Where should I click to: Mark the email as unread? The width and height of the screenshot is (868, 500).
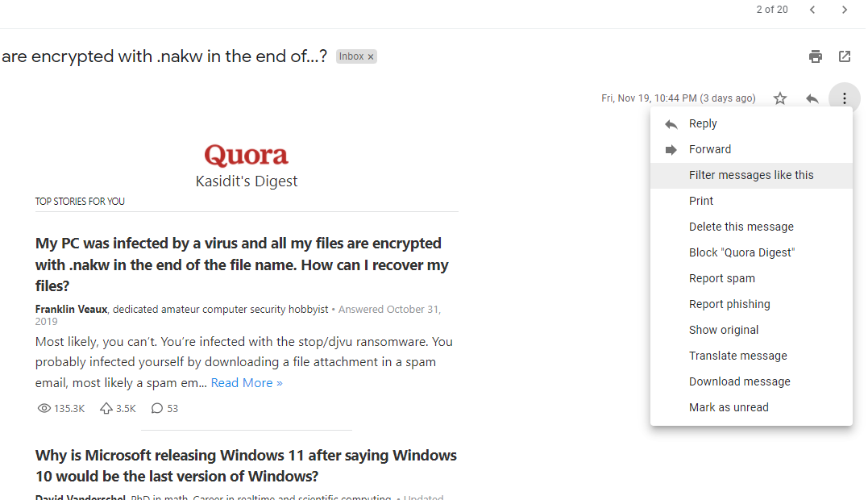729,407
